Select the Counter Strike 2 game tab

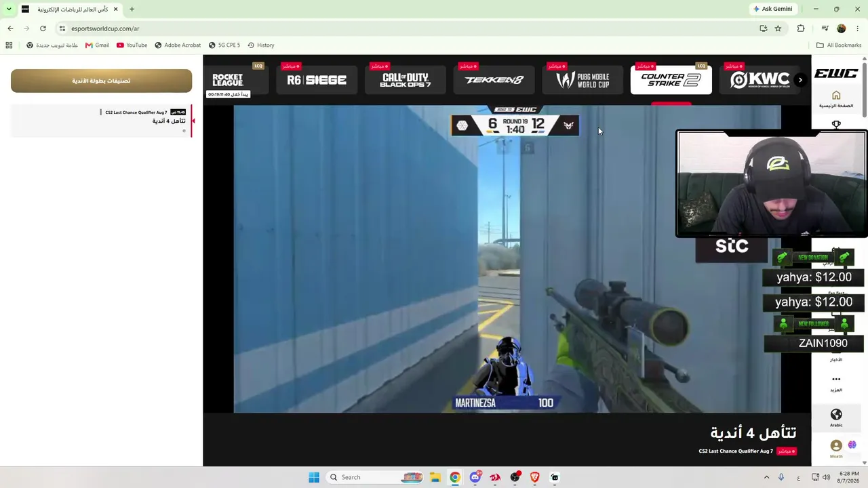coord(671,80)
